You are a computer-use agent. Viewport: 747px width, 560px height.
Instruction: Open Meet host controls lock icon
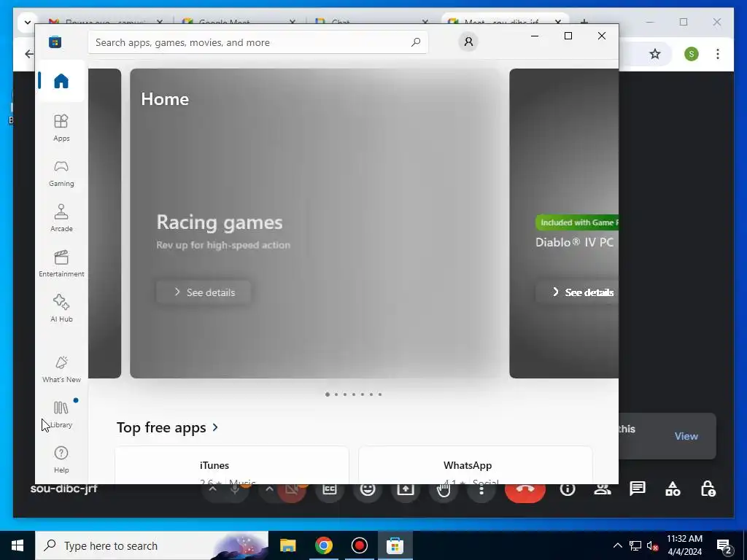point(708,489)
